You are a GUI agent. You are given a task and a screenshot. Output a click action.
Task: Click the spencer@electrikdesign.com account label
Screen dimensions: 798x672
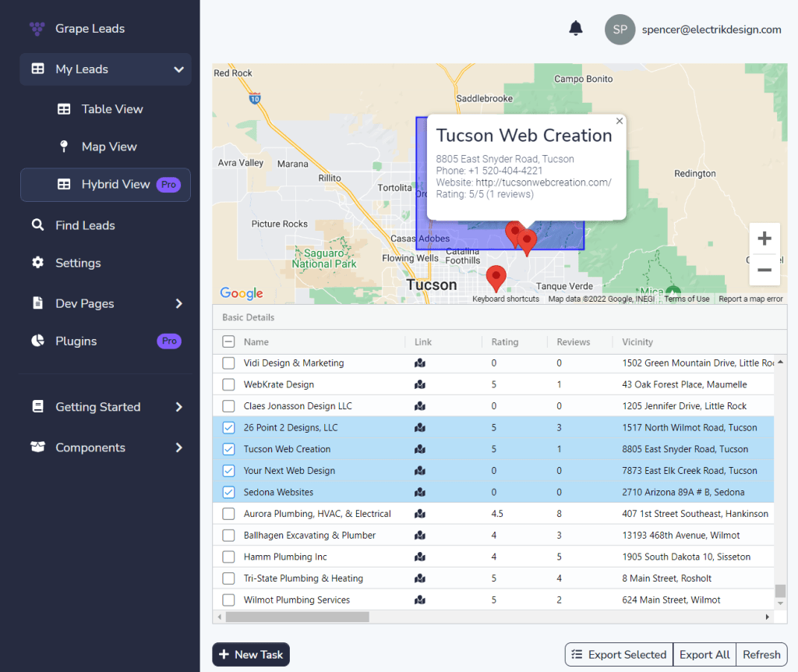711,30
